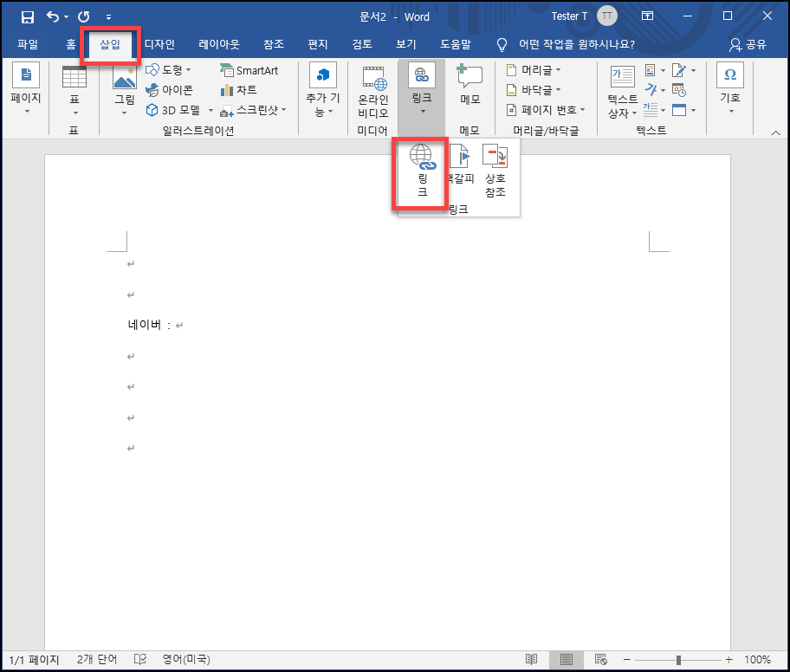Expand the 3D 모델 dropdown arrow
This screenshot has height=672, width=790.
(x=210, y=110)
